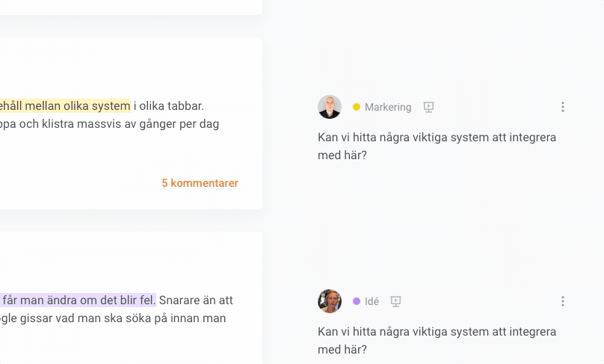Viewport: 604px width, 364px height.
Task: Click the Idé comment text about integrera
Action: (437, 341)
